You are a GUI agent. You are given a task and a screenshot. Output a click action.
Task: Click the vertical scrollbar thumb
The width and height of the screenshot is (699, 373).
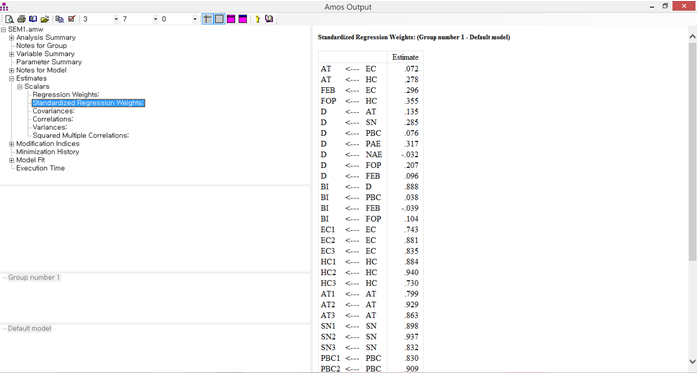[693, 152]
